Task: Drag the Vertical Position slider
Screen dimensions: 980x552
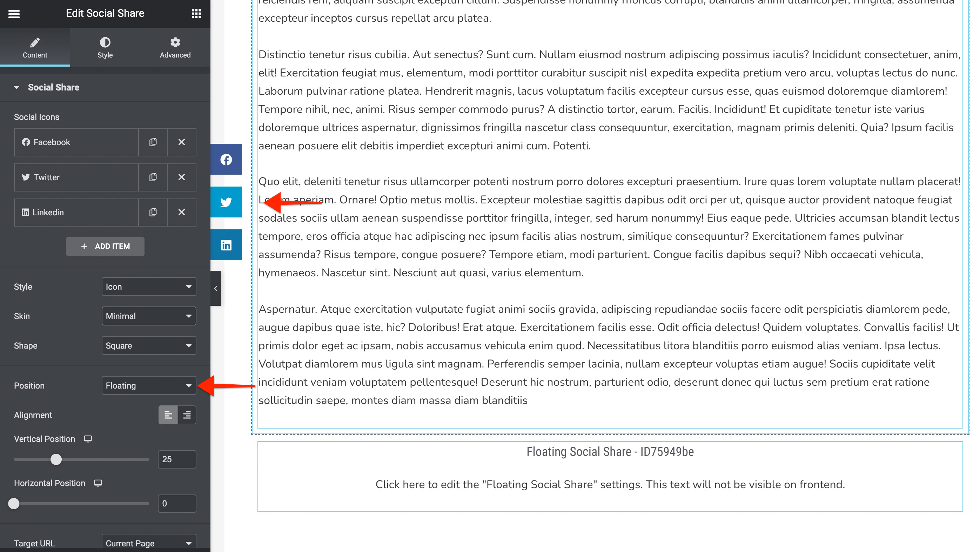Action: 56,459
